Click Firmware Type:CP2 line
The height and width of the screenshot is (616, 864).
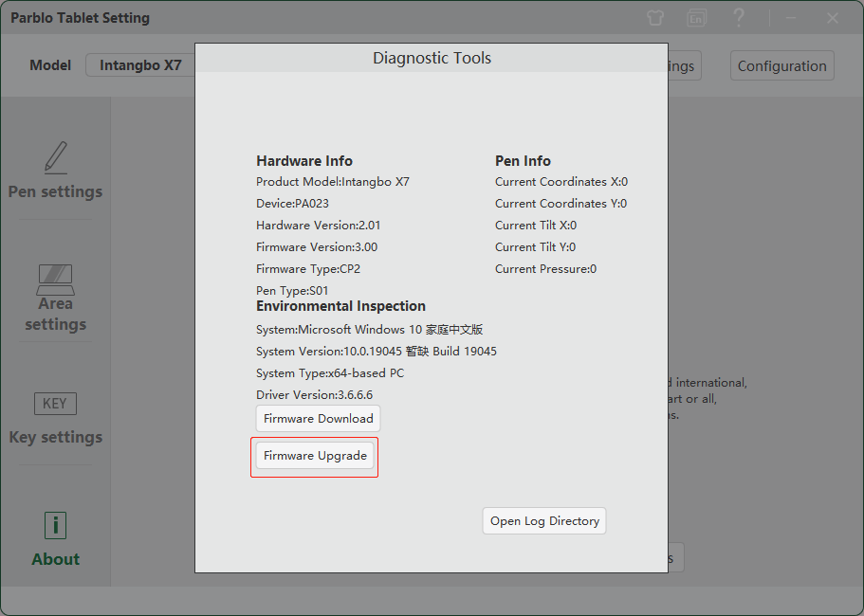(x=308, y=269)
